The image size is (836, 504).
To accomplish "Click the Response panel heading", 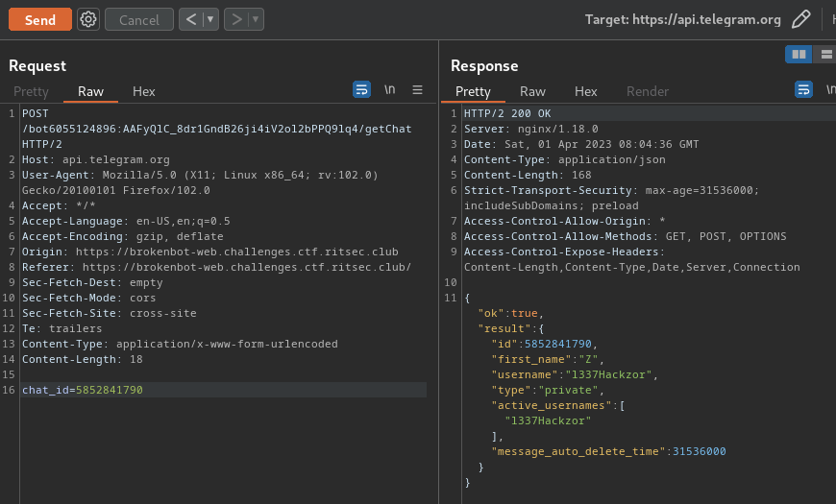I will (484, 66).
